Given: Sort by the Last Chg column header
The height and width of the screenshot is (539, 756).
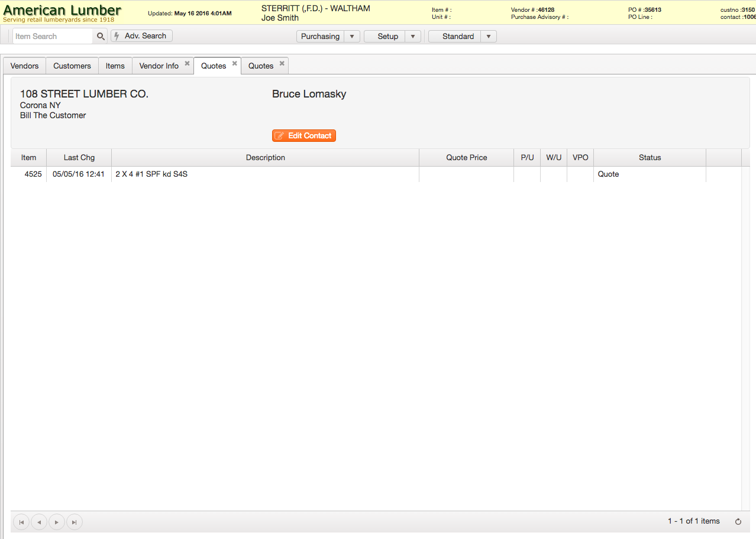Looking at the screenshot, I should 79,158.
